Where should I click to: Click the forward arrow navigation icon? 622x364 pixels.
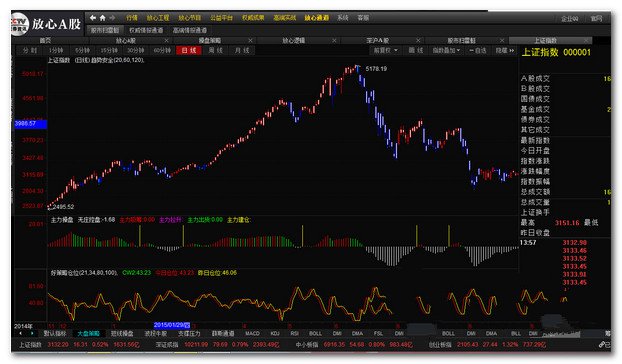(x=112, y=17)
